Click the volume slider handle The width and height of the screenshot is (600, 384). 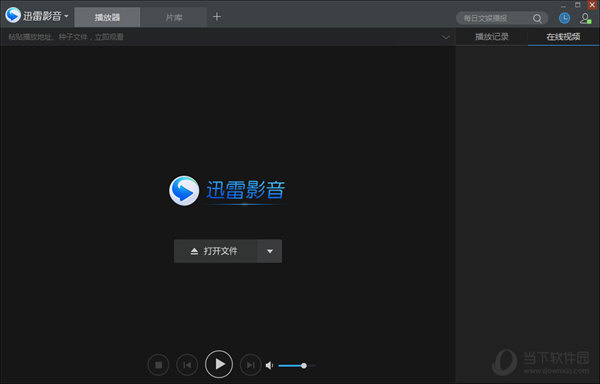coord(304,366)
